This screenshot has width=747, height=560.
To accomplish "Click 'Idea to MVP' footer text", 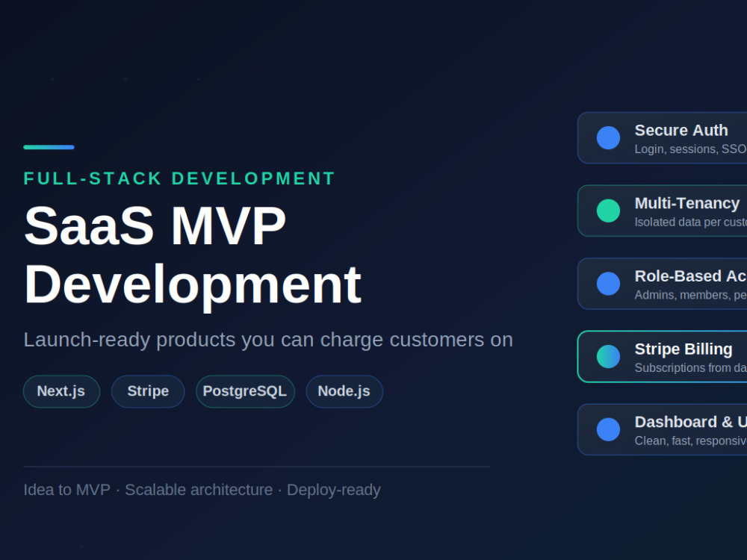I will tap(66, 490).
